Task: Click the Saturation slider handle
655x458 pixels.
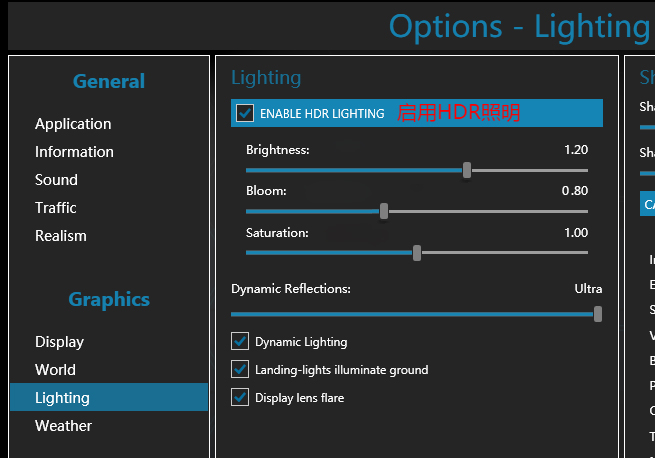Action: pos(417,253)
